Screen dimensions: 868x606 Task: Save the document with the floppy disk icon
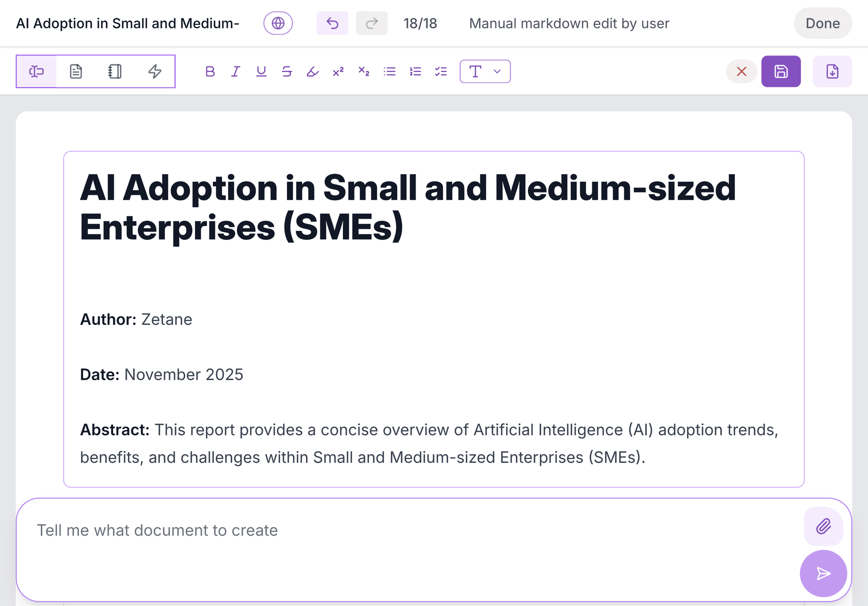click(x=781, y=71)
